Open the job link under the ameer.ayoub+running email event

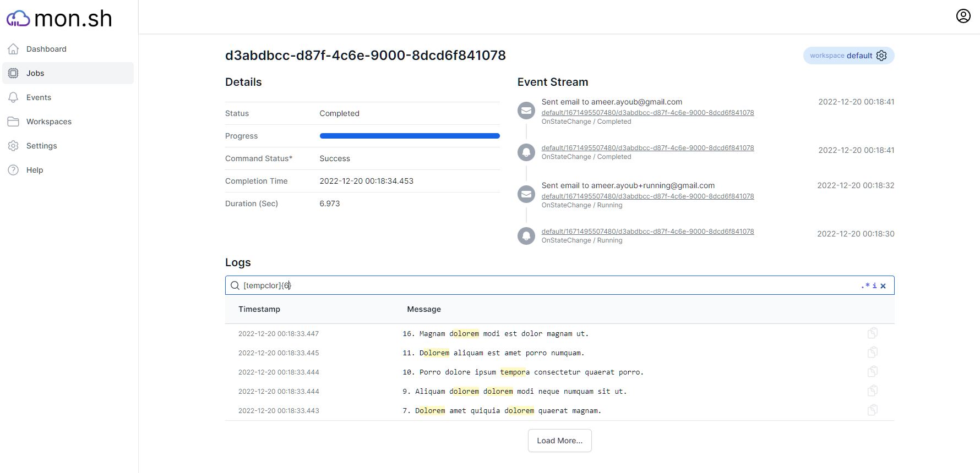click(x=647, y=196)
